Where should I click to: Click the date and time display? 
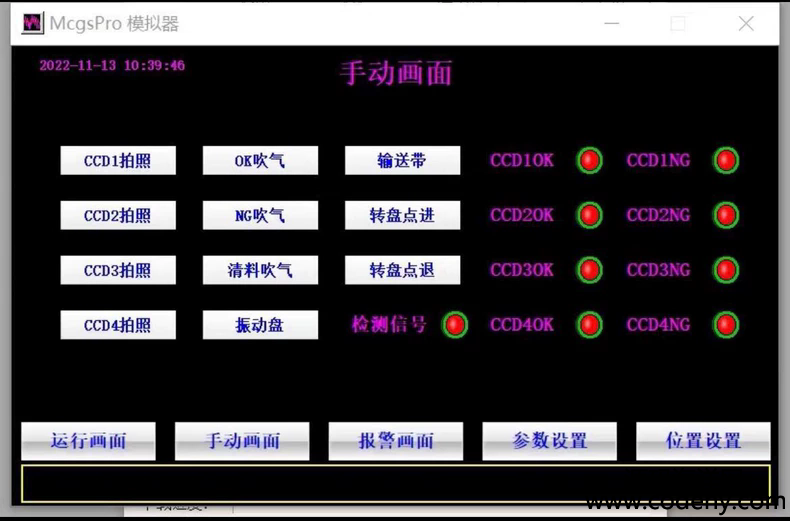[x=112, y=66]
